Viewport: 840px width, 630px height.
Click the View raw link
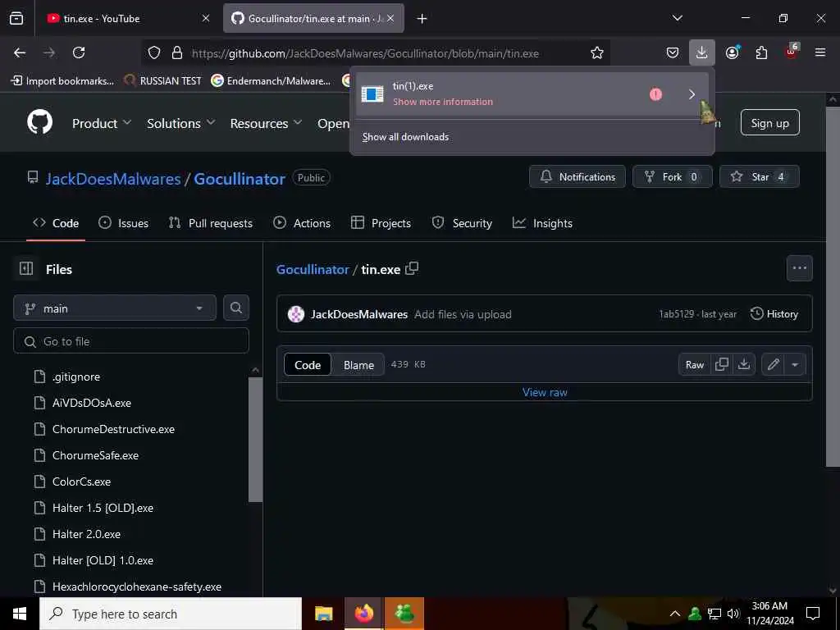(x=545, y=392)
